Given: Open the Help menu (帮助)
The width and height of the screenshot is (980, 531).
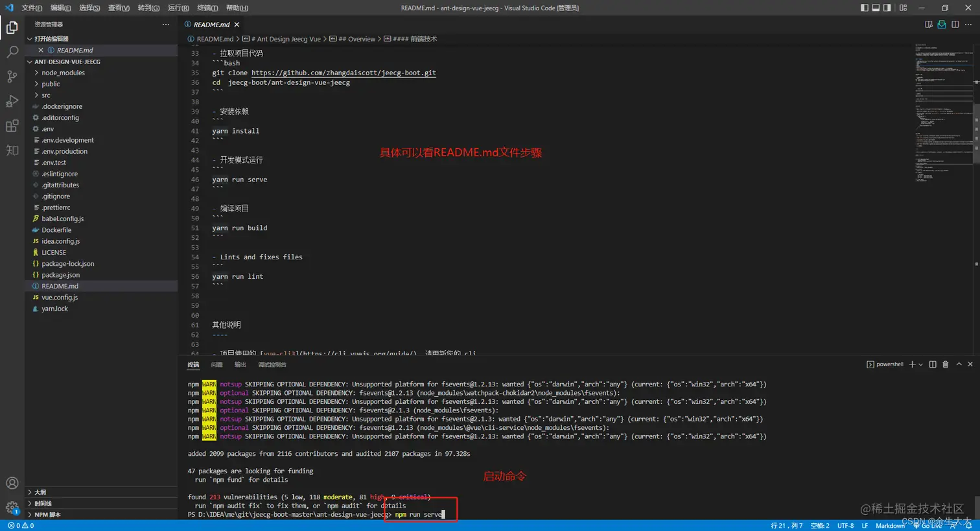Looking at the screenshot, I should tap(237, 8).
